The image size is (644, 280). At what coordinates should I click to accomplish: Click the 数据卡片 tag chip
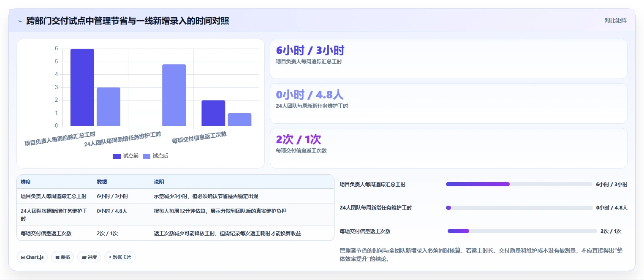coord(120,257)
